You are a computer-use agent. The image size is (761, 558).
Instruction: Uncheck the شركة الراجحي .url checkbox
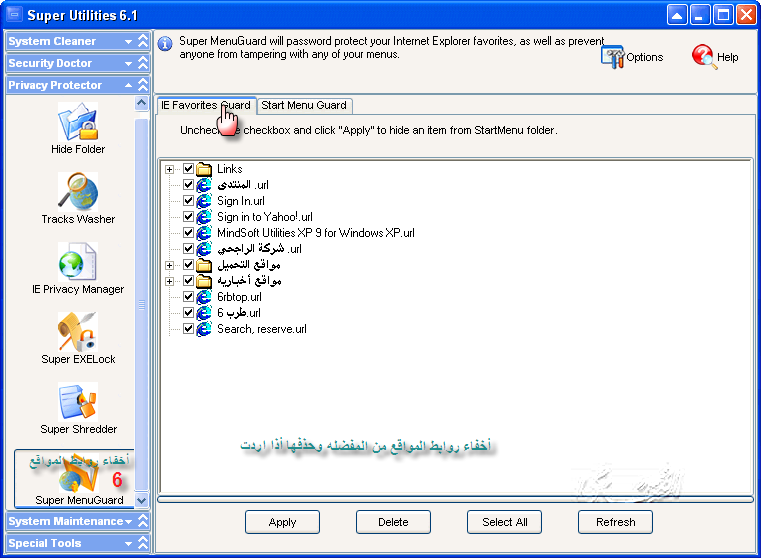189,249
